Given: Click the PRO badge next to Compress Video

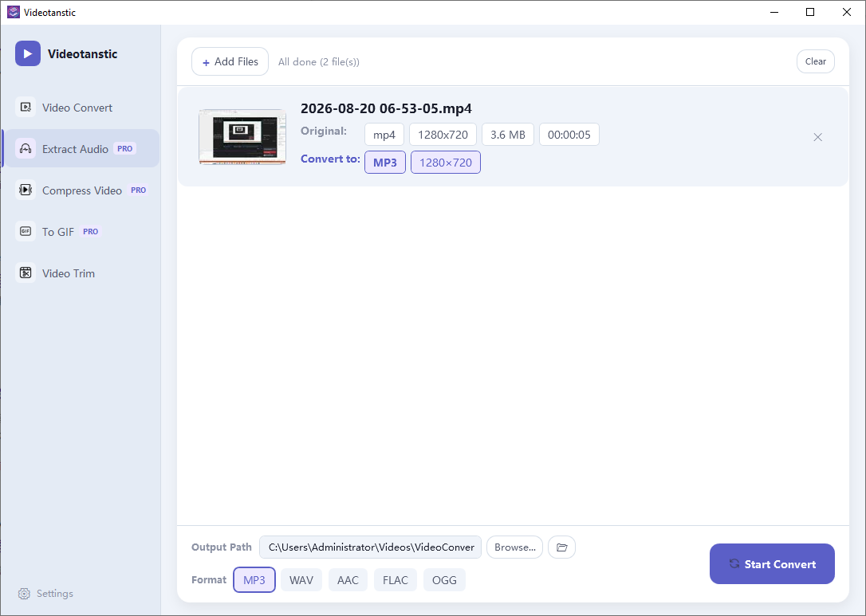Looking at the screenshot, I should 138,190.
